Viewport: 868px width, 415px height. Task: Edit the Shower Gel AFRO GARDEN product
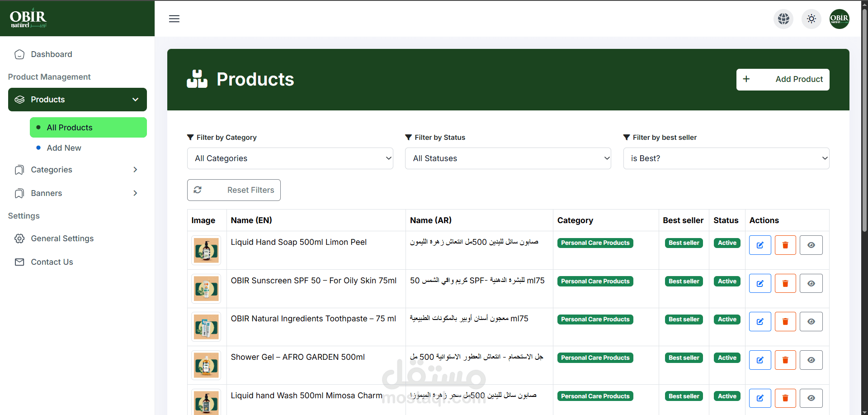760,360
